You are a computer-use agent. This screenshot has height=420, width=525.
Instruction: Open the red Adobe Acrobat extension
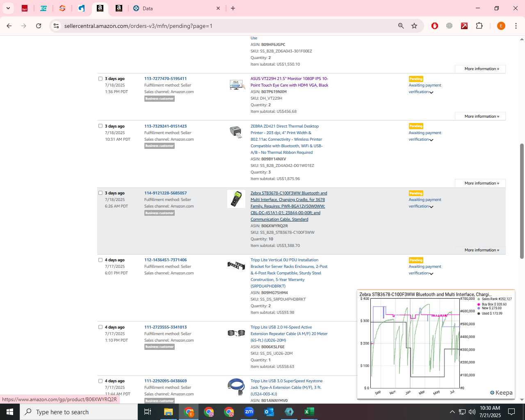[464, 26]
